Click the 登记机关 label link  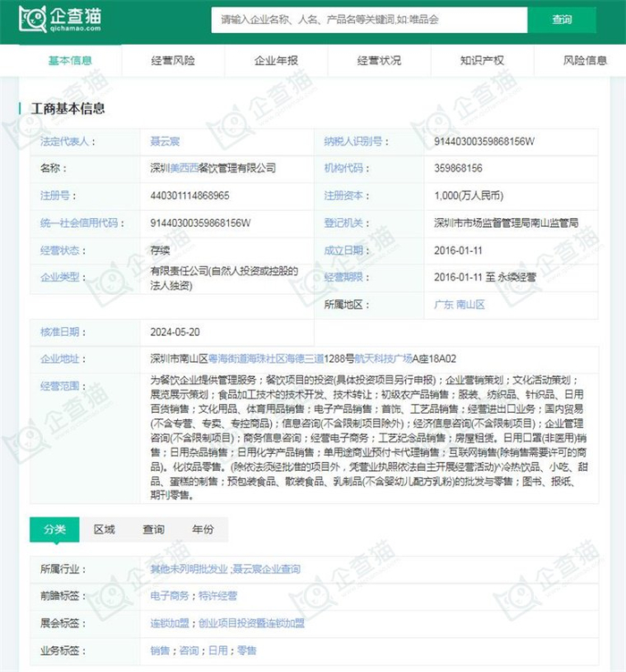[x=343, y=223]
